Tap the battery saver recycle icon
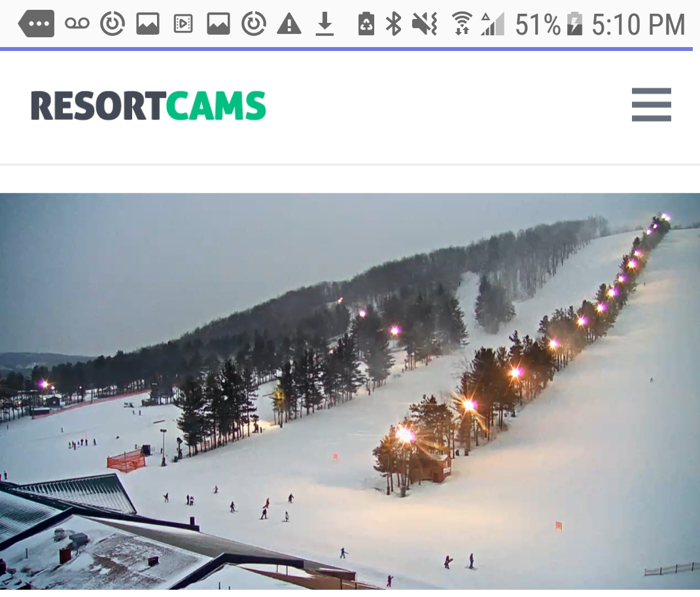 (366, 24)
